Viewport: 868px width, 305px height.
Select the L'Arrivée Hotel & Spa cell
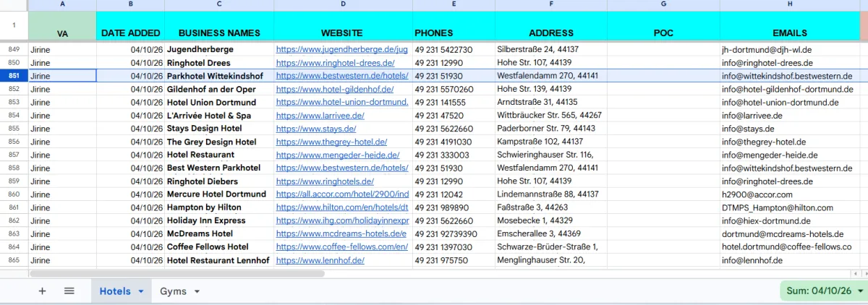click(219, 116)
